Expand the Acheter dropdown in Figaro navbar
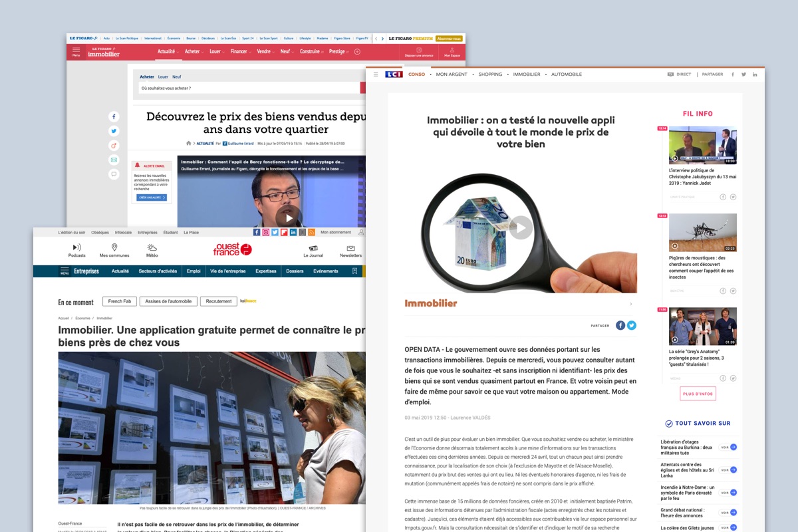The height and width of the screenshot is (532, 798). (194, 51)
